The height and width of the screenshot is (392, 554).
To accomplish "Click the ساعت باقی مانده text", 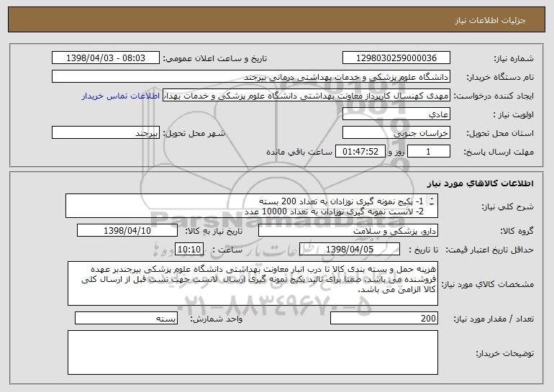I will [299, 152].
